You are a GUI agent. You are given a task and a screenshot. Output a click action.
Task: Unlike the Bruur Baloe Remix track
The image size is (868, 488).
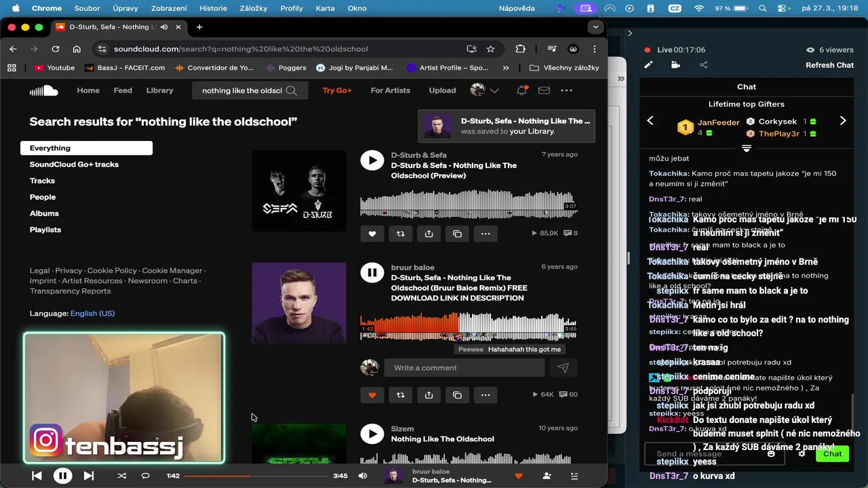click(372, 394)
